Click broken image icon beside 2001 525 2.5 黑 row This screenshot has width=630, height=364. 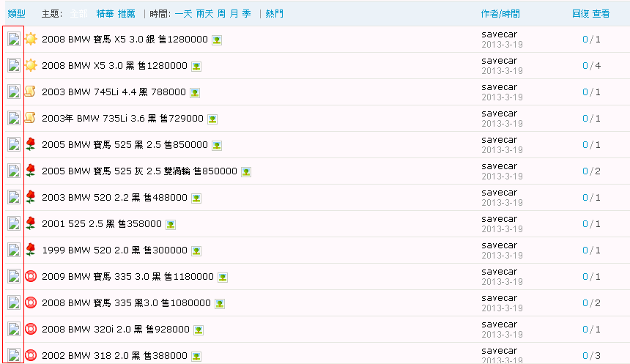[14, 224]
